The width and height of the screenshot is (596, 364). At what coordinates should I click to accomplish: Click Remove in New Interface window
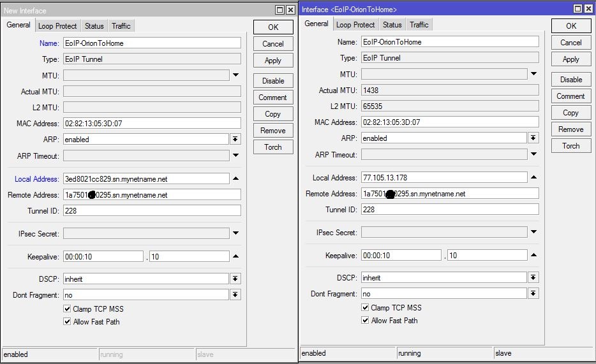point(273,131)
